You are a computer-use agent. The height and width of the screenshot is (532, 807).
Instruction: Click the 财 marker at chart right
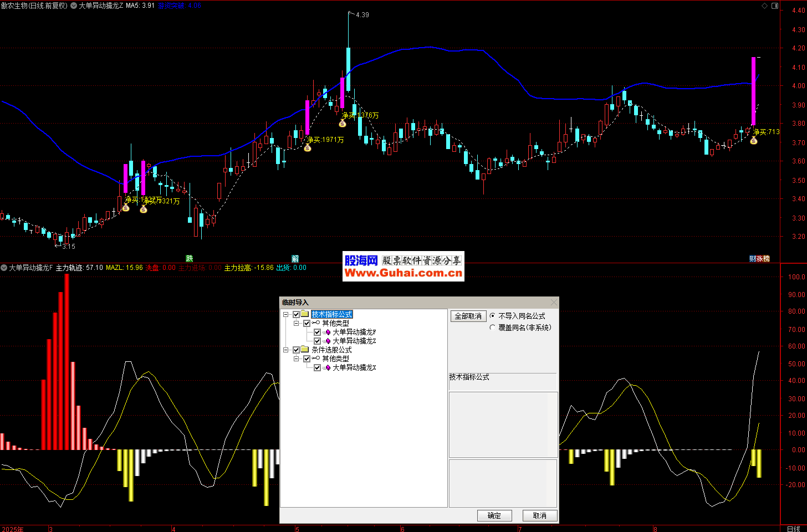tap(753, 258)
